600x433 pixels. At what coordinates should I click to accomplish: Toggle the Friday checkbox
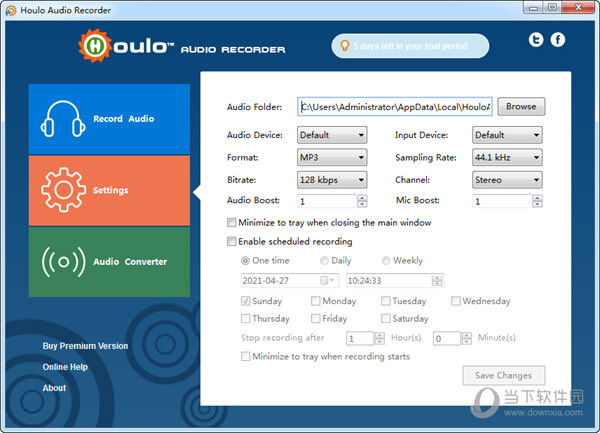(315, 318)
